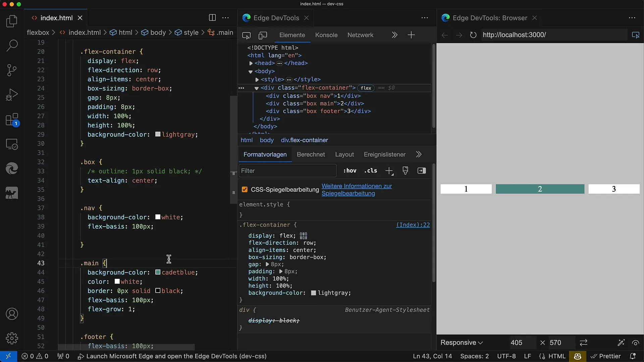
Task: Activate the inspect element picker tool
Action: (x=247, y=35)
